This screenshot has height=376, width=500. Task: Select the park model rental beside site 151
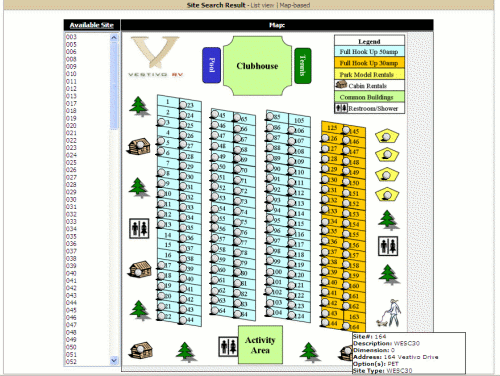[x=387, y=194]
